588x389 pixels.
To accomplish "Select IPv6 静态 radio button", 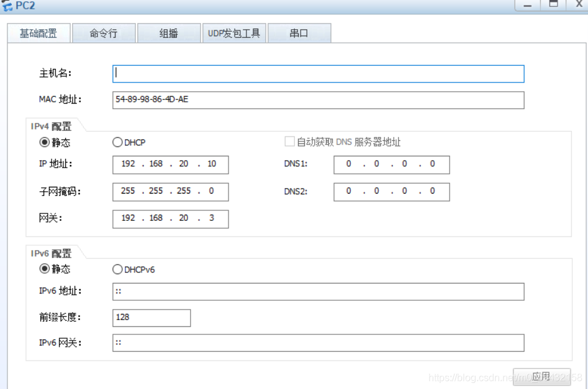I will (44, 269).
